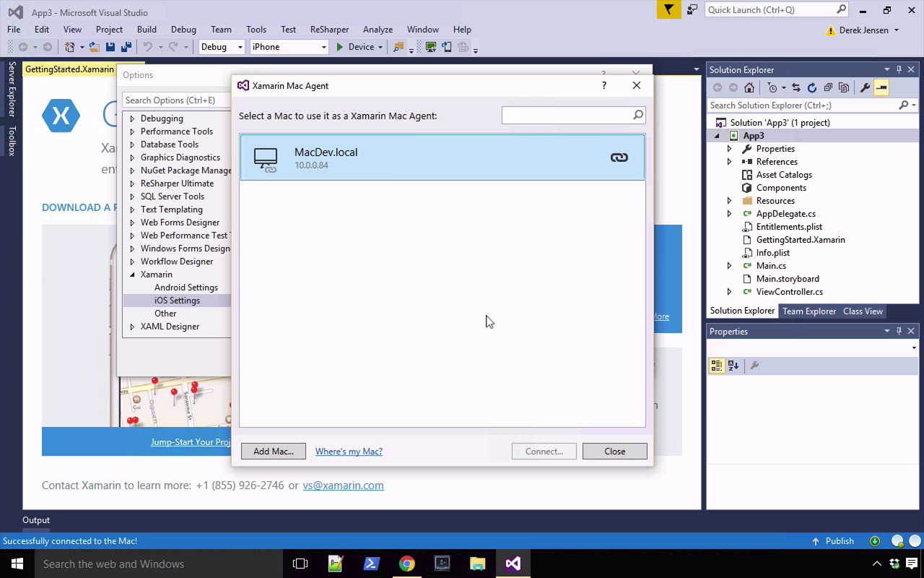924x578 pixels.
Task: Refresh Solution Explorer with the circular arrow
Action: [x=812, y=87]
